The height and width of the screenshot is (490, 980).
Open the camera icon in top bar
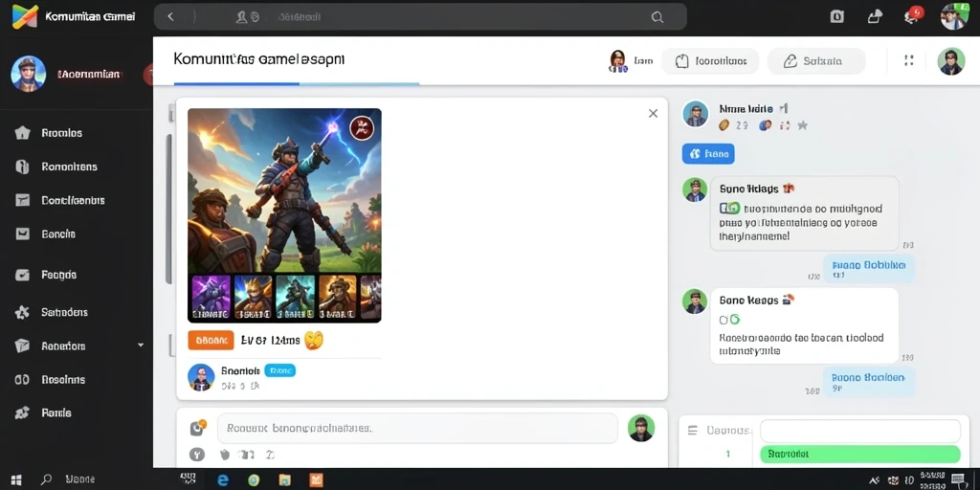pos(836,17)
